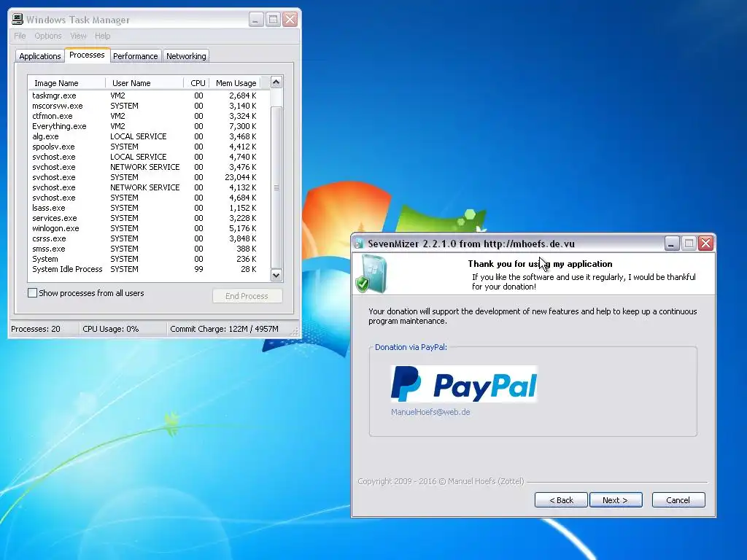Click Next in the SevenMizer installer
This screenshot has height=560, width=747.
(x=616, y=500)
